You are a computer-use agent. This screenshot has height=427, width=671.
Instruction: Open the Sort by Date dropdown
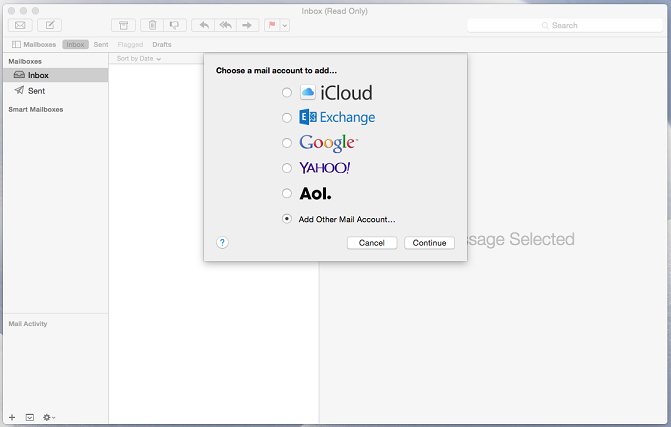click(x=138, y=59)
